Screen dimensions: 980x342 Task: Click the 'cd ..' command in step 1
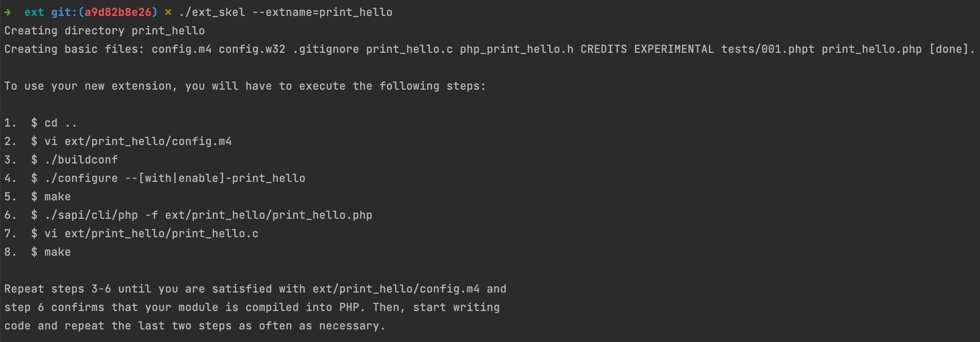click(x=61, y=123)
